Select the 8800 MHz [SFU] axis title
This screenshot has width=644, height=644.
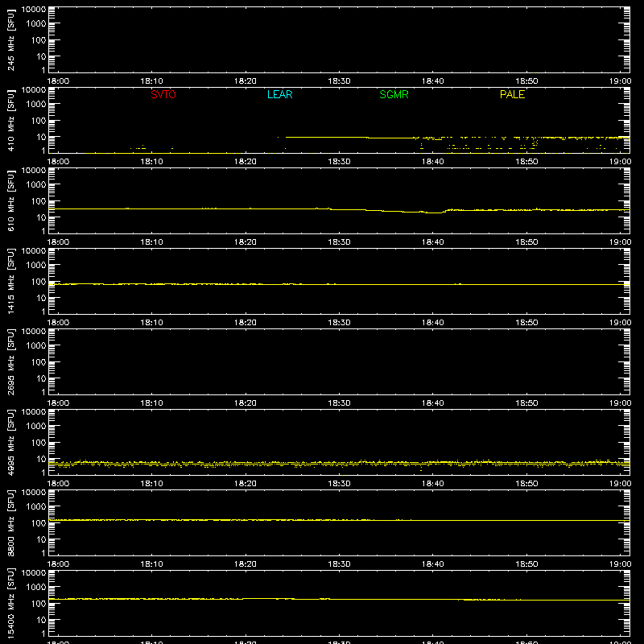pyautogui.click(x=11, y=522)
